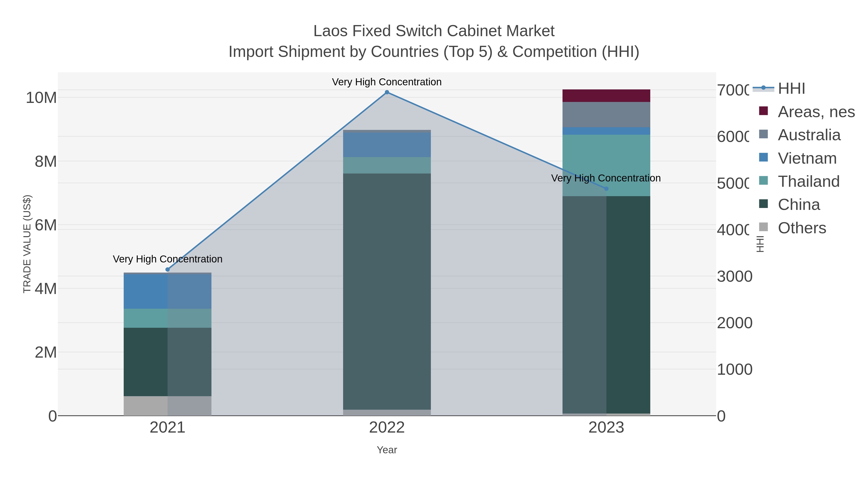The width and height of the screenshot is (868, 488).
Task: Click the 2023 HHI data point marker
Action: pyautogui.click(x=607, y=189)
